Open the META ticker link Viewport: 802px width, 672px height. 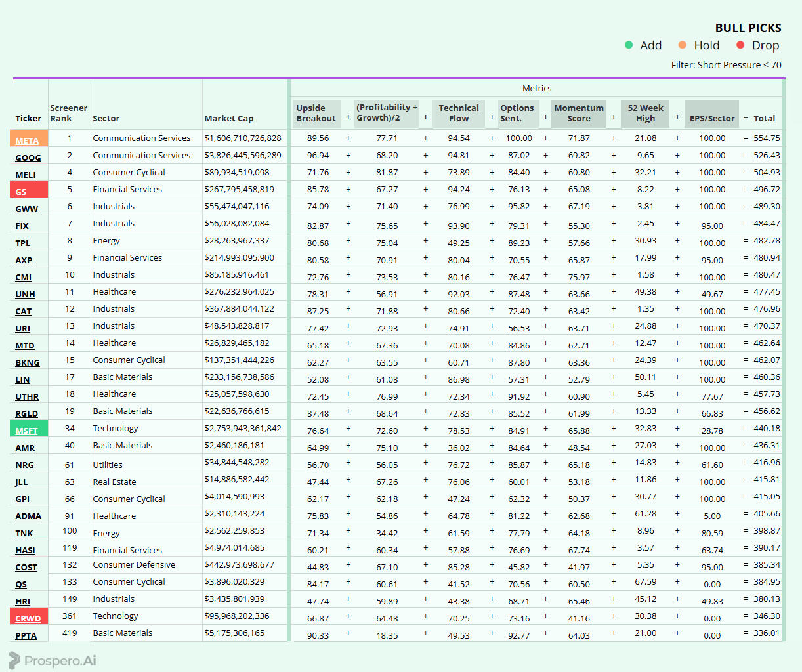tap(27, 140)
